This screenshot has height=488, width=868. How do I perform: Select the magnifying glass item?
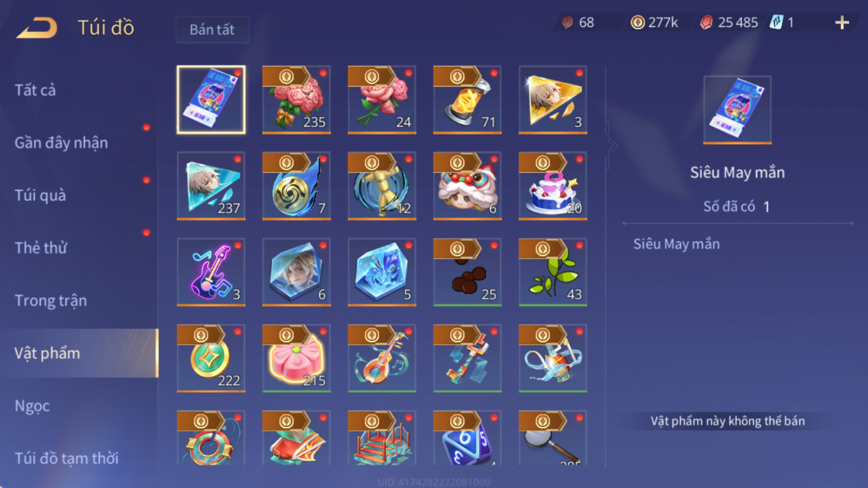point(552,438)
